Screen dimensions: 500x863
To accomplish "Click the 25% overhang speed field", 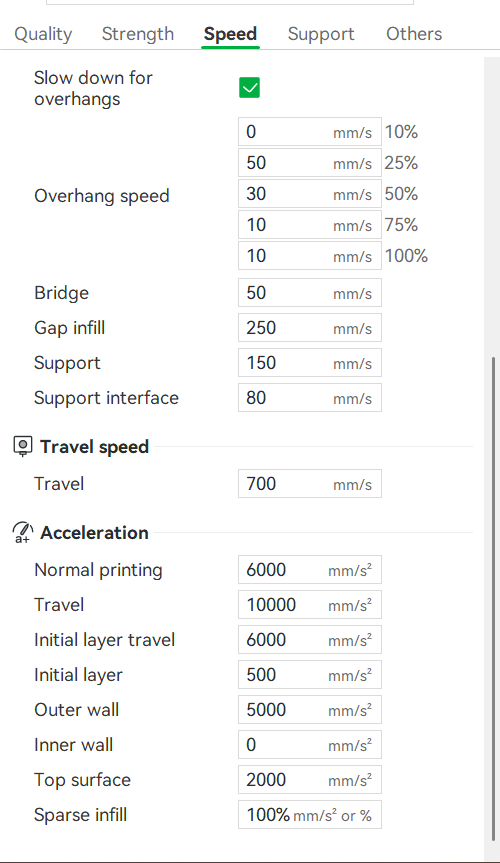I will [x=310, y=163].
